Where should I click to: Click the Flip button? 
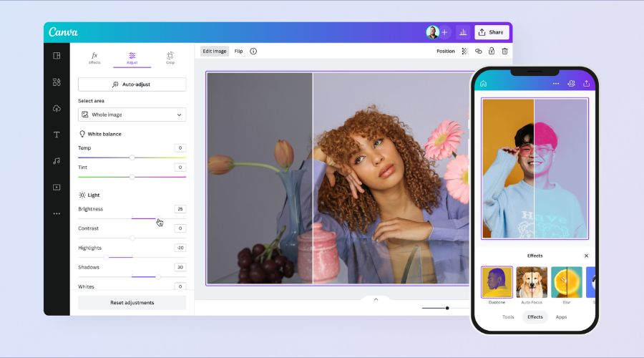coord(238,52)
